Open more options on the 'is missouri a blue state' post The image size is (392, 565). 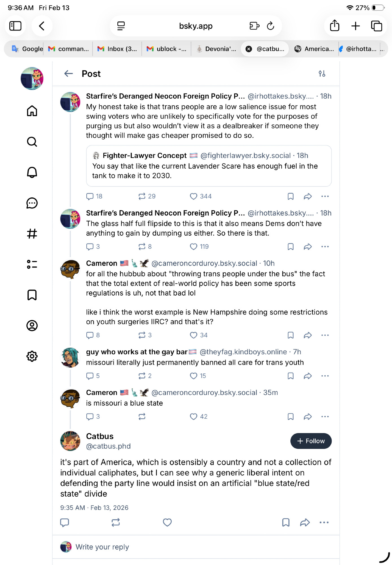coord(325,416)
